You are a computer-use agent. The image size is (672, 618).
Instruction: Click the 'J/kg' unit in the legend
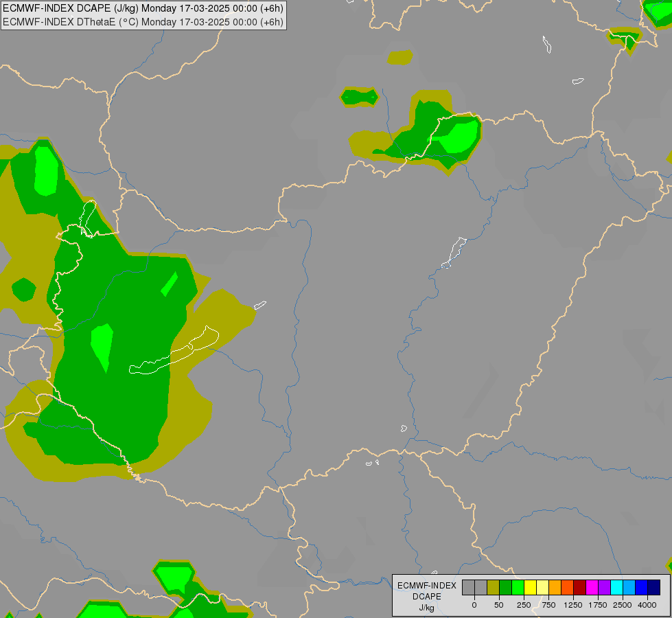pos(427,608)
